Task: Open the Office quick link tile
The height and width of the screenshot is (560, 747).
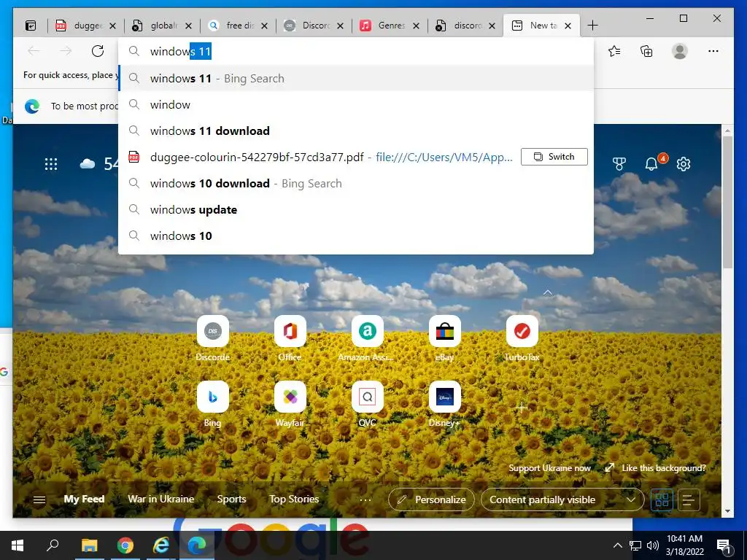Action: pos(290,331)
